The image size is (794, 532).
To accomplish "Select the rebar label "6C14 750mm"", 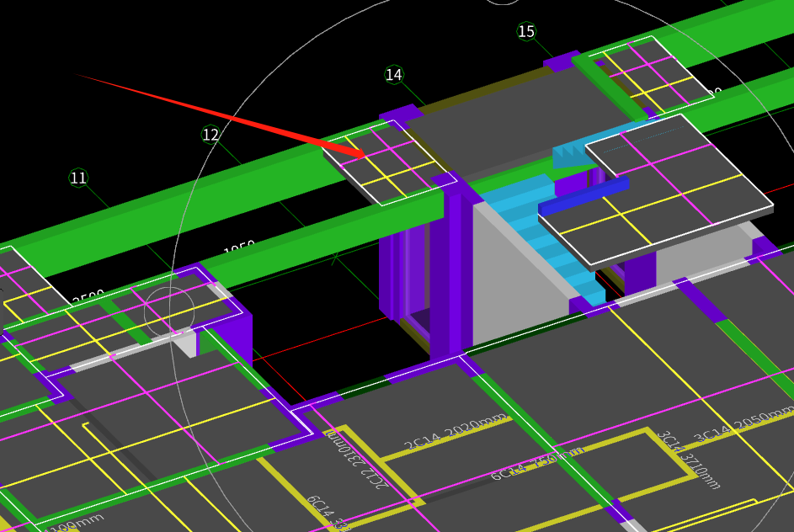I will click(x=538, y=463).
